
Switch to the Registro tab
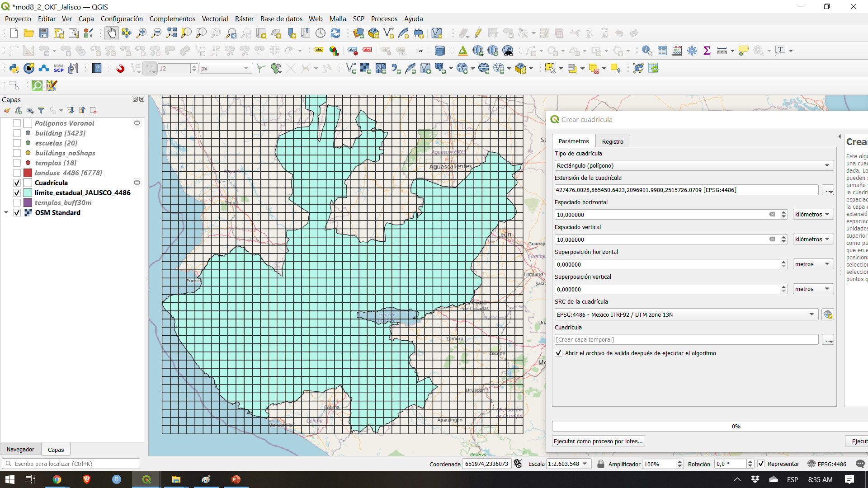(613, 141)
